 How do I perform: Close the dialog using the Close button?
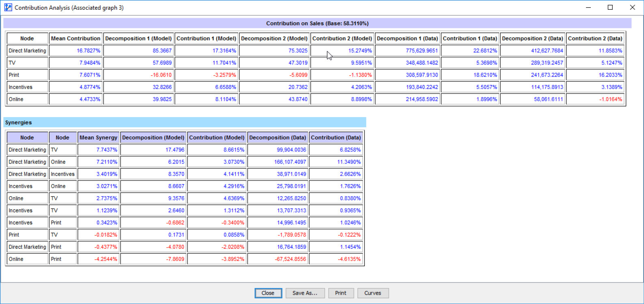[268, 293]
